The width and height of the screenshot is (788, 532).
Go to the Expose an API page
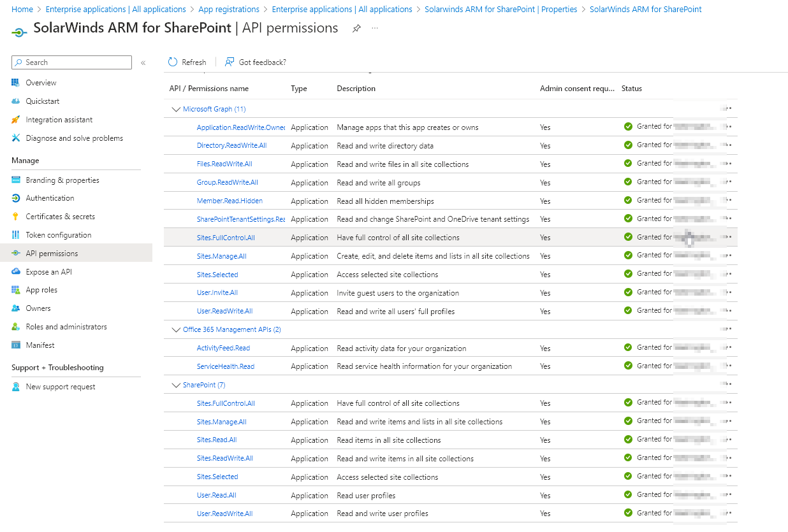click(48, 272)
